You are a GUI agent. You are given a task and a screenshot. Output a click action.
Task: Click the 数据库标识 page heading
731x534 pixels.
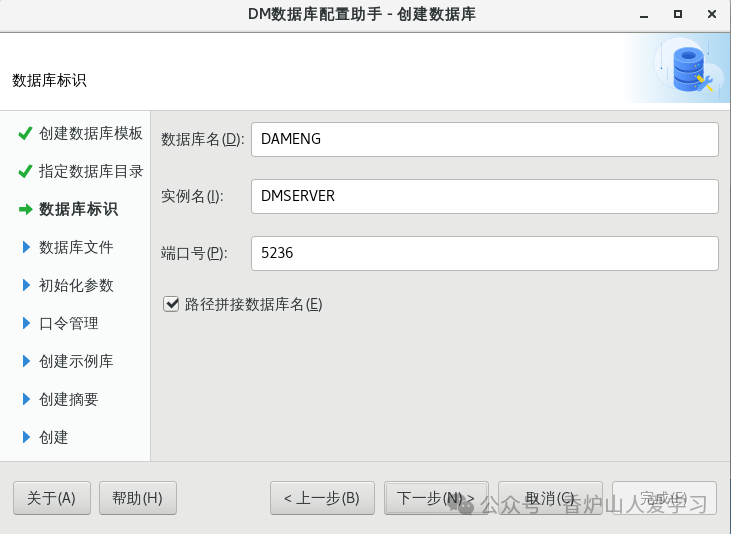point(49,80)
